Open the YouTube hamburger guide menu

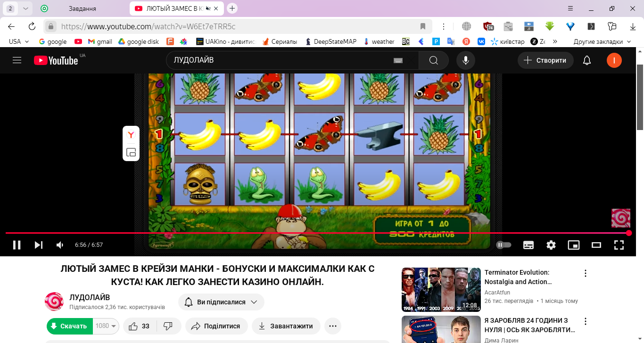(x=17, y=60)
